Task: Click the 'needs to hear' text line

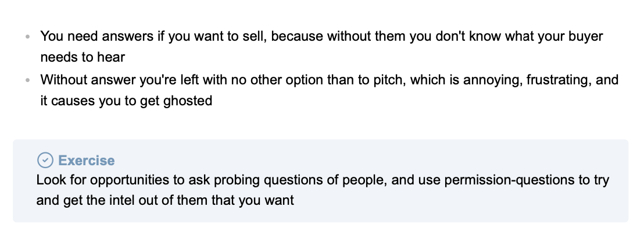Action: [x=83, y=58]
